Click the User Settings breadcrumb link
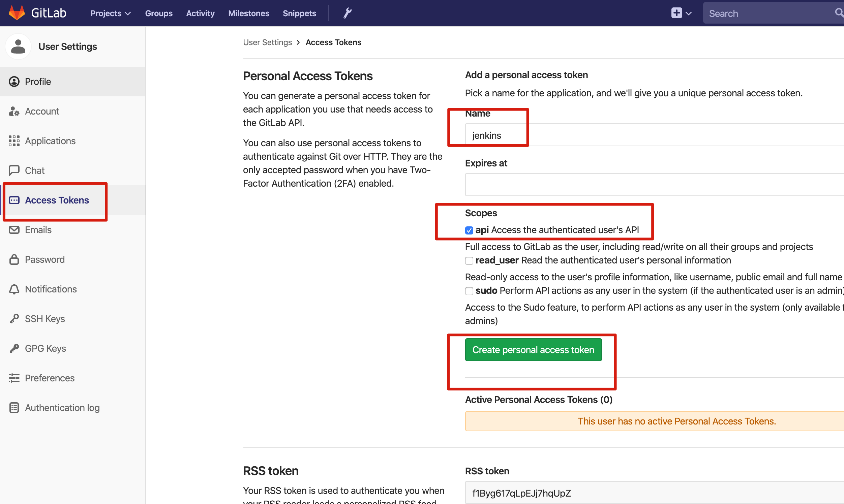 (x=267, y=42)
